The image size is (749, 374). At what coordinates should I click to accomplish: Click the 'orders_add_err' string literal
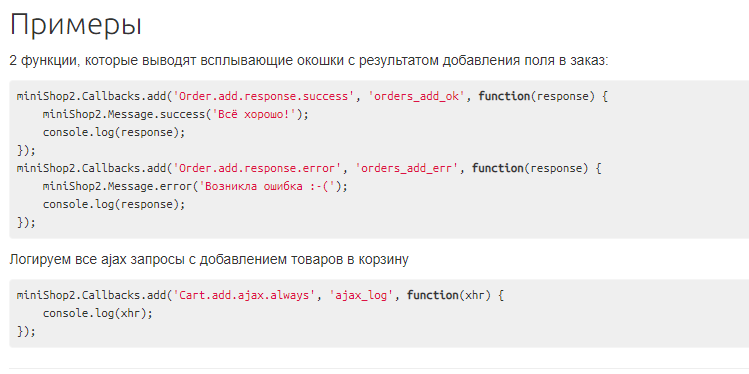coord(407,168)
